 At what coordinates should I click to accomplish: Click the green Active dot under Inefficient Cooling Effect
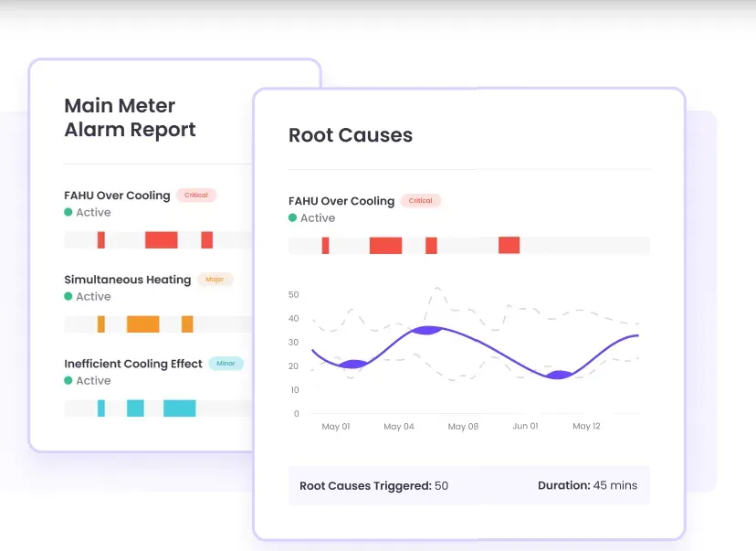pyautogui.click(x=68, y=381)
